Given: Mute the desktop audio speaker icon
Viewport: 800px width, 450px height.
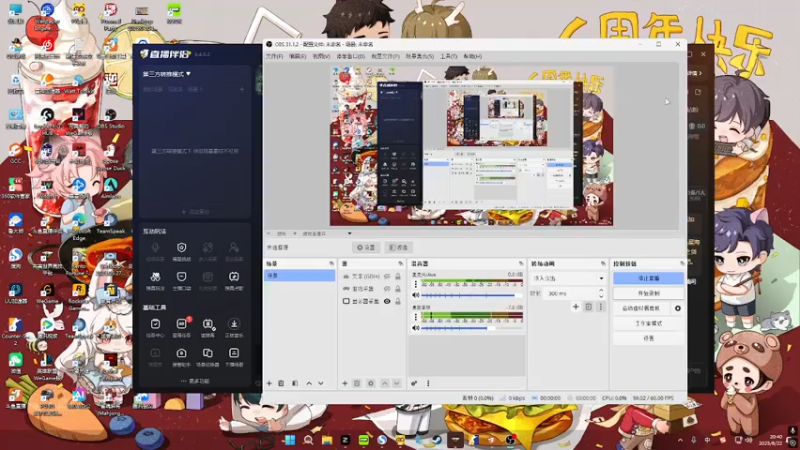Looking at the screenshot, I should (416, 328).
